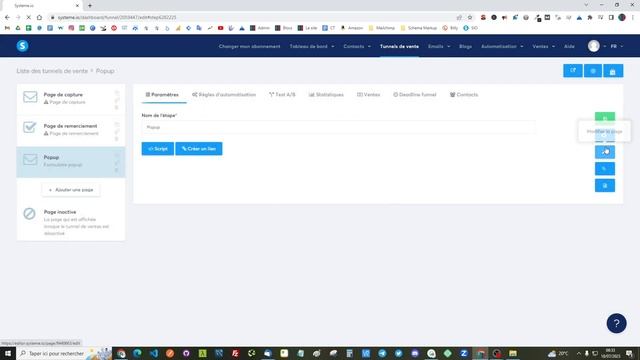The width and height of the screenshot is (640, 360).
Task: Open Blogs in top navigation
Action: tap(465, 47)
